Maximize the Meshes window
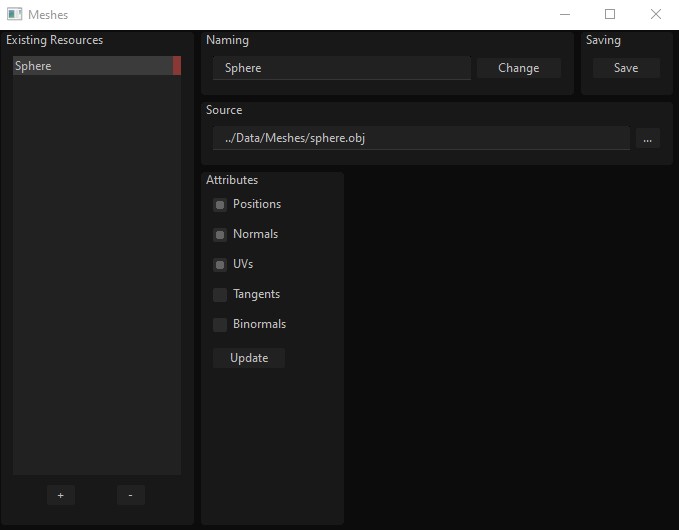 pyautogui.click(x=610, y=14)
